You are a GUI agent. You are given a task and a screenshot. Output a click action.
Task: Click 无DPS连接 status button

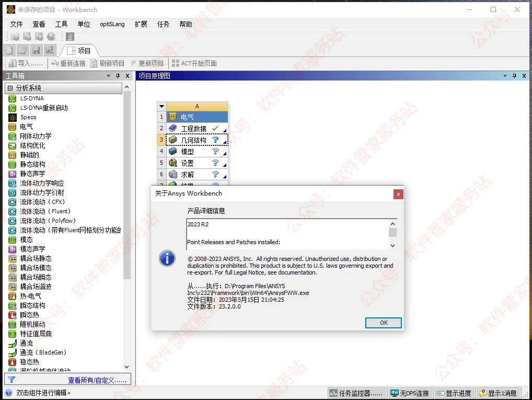pos(411,393)
